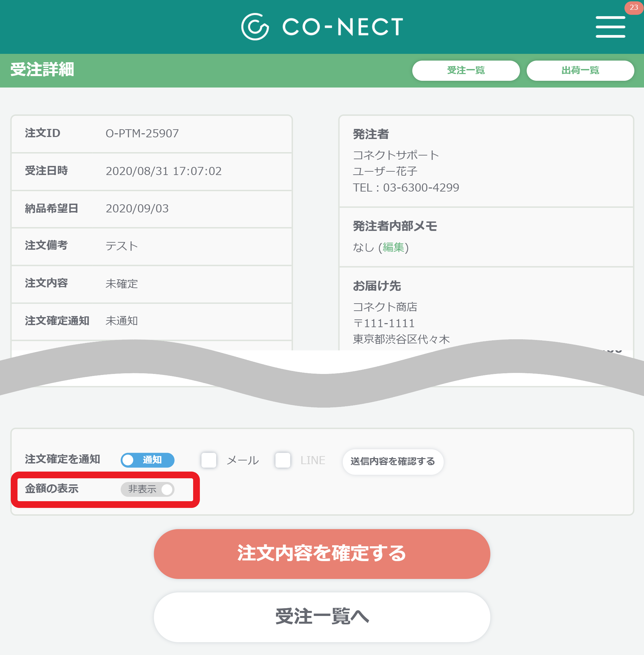
Task: Click the 受注詳細 page title
Action: tap(42, 70)
